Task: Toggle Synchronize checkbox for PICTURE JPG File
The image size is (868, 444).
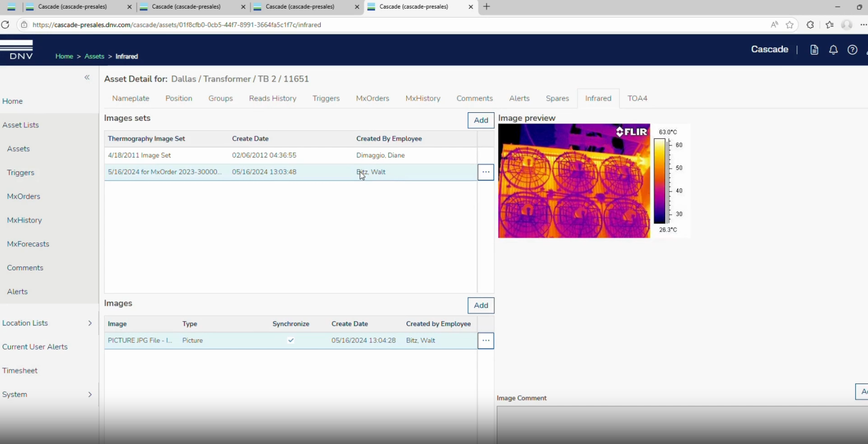Action: 291,340
